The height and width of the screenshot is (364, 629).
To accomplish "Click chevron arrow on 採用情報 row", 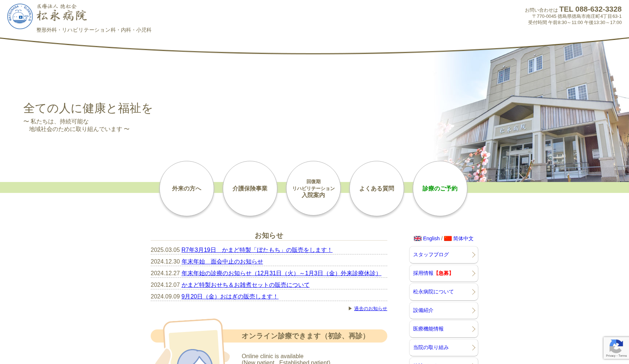I will point(474,273).
